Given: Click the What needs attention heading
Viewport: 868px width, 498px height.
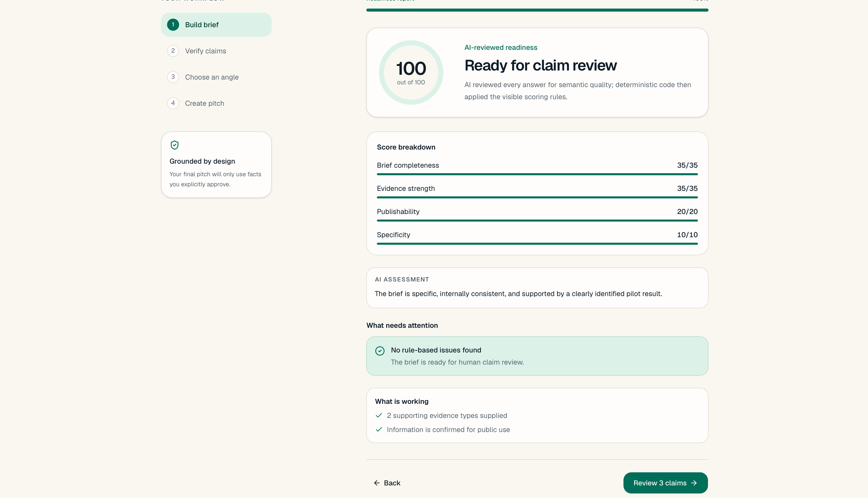Looking at the screenshot, I should tap(402, 325).
